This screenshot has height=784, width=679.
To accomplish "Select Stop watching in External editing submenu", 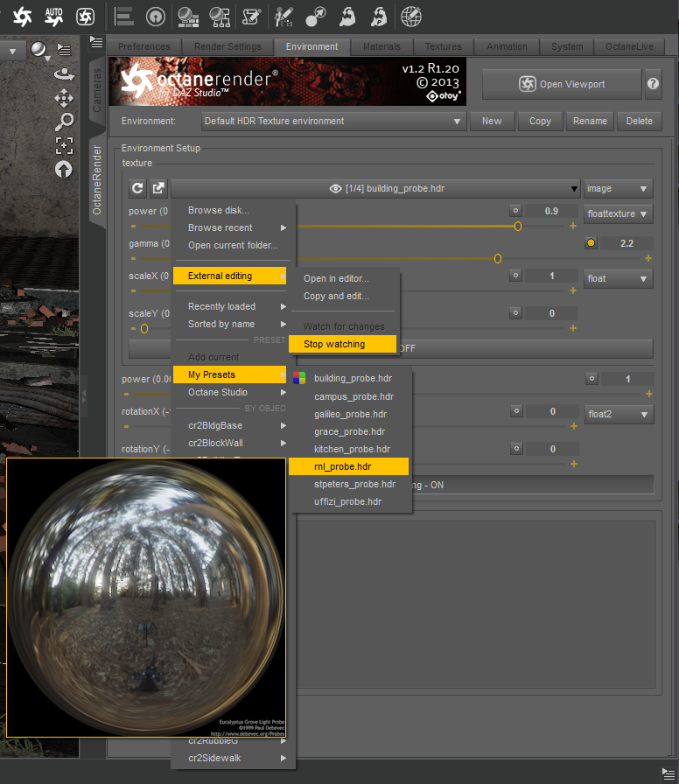I will coord(342,344).
